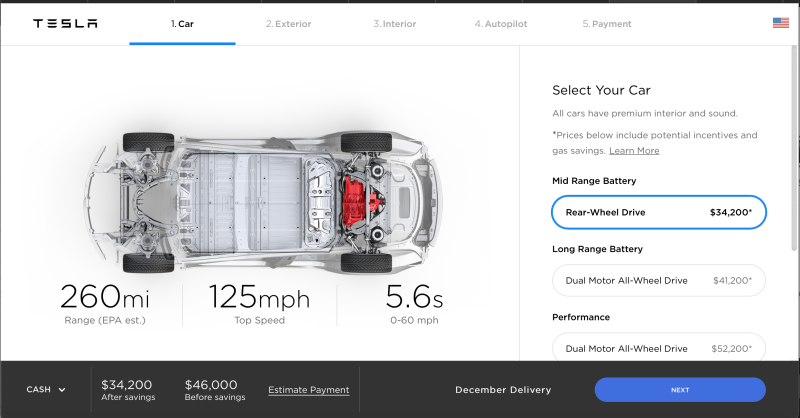The image size is (800, 418).
Task: Click the Tesla logo
Action: 65,24
